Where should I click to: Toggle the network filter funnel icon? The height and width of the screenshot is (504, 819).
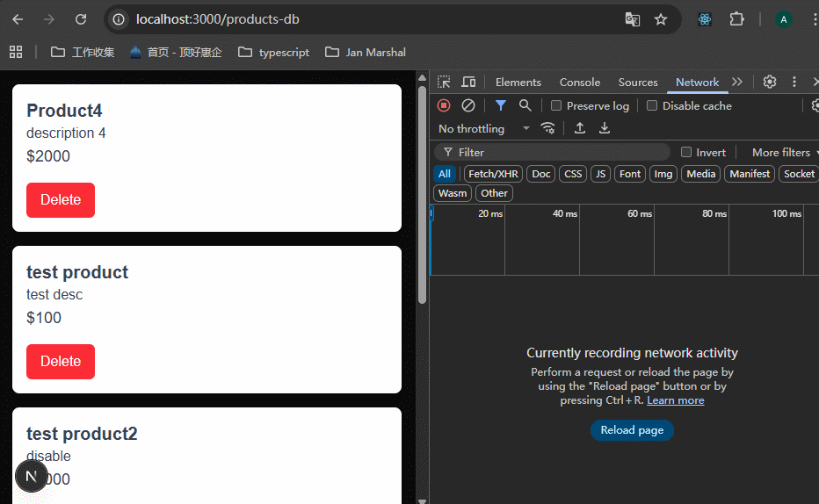(500, 105)
